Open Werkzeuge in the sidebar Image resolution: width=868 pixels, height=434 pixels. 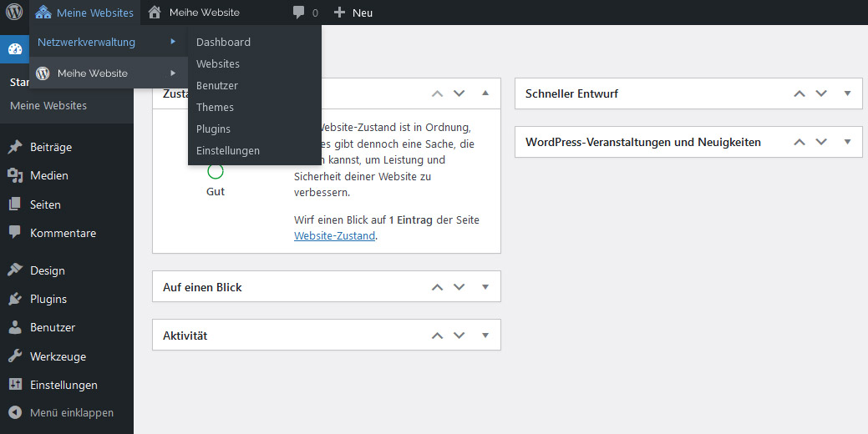58,356
